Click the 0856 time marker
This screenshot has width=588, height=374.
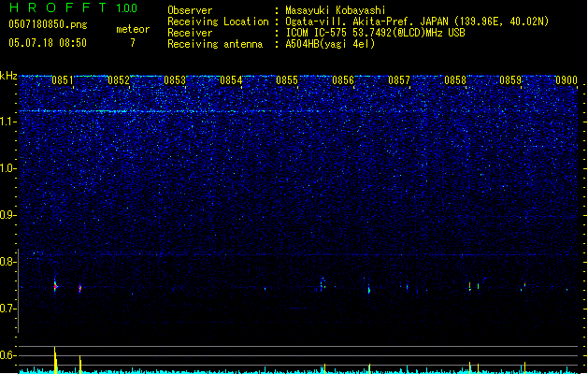pos(343,80)
